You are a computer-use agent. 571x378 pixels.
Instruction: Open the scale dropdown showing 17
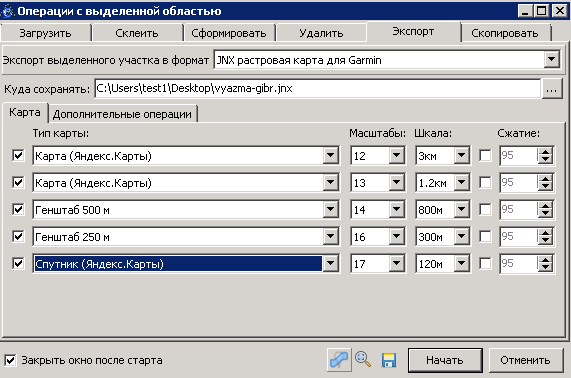click(x=396, y=263)
